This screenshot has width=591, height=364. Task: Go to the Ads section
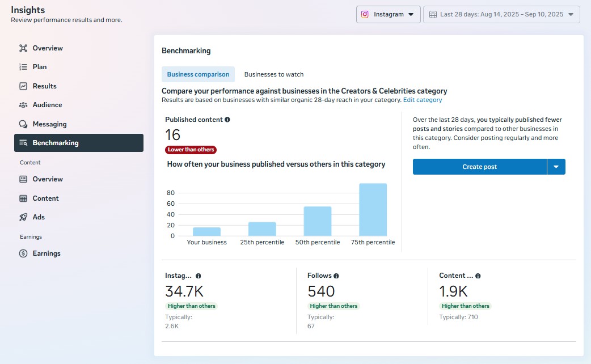click(x=79, y=217)
